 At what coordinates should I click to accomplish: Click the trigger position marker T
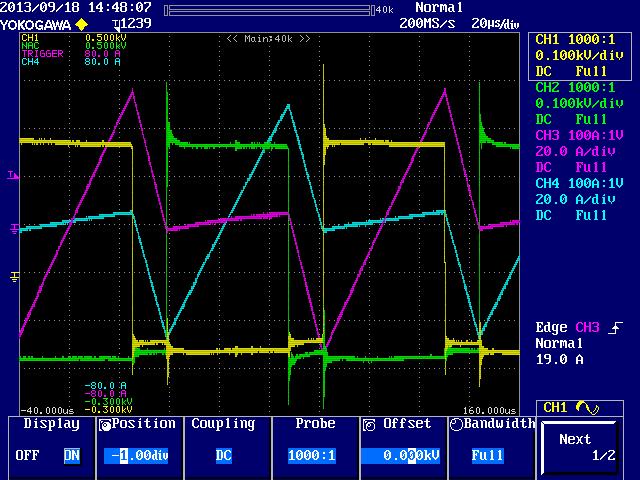click(117, 26)
